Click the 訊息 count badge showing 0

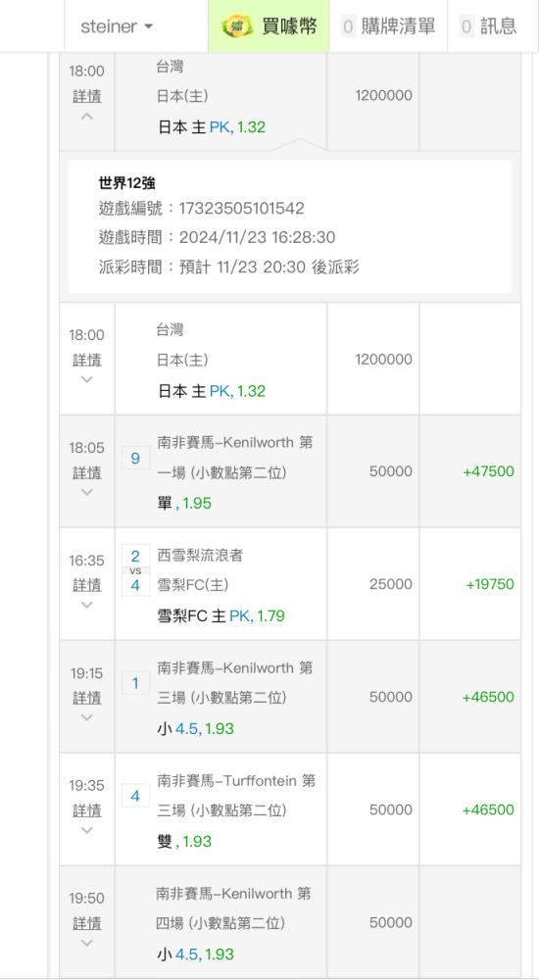466,26
